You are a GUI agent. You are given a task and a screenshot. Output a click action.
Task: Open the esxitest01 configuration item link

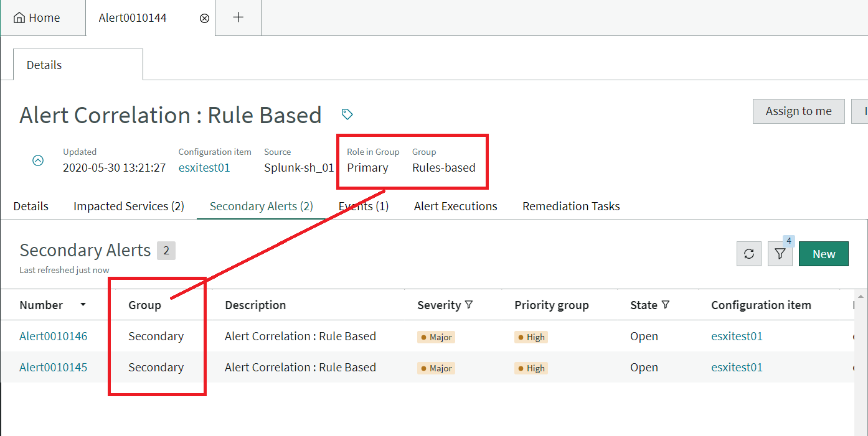[204, 167]
